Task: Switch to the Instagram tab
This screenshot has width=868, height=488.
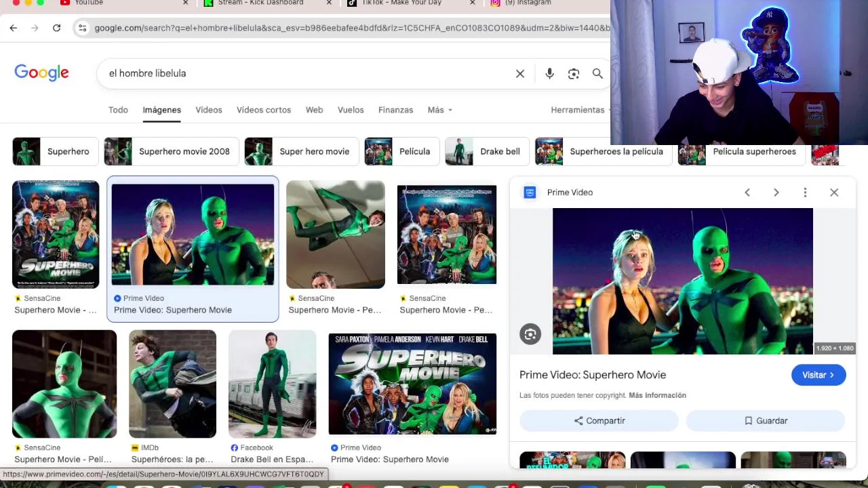Action: pos(527,3)
